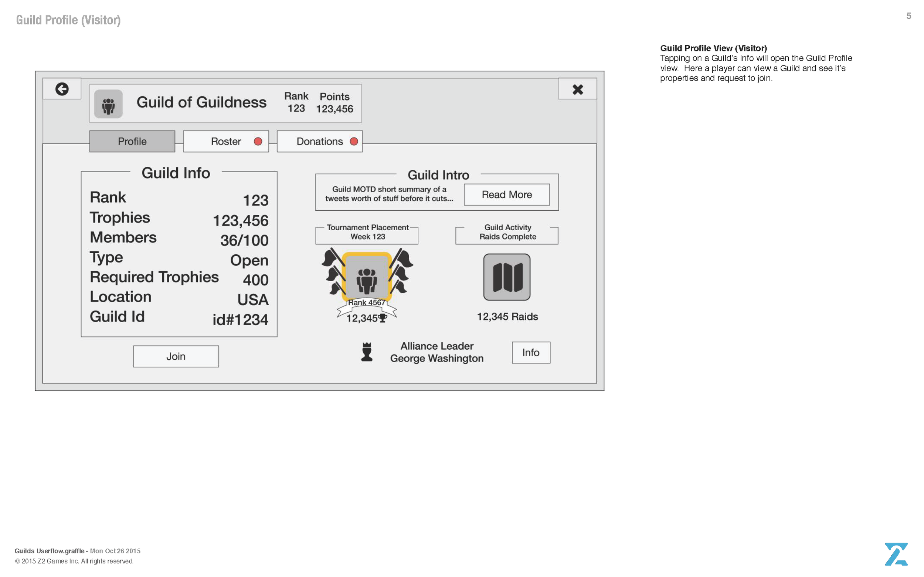Expand the Guild Info panel

[176, 173]
